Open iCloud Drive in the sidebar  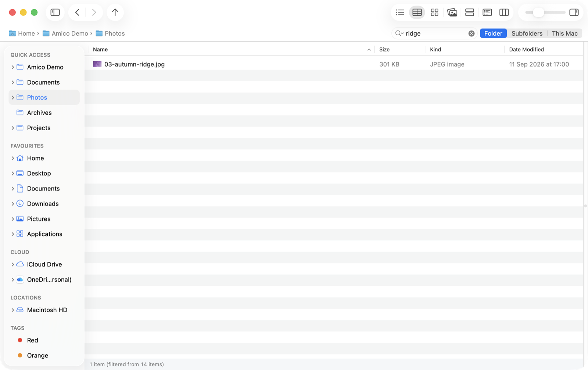pos(44,264)
